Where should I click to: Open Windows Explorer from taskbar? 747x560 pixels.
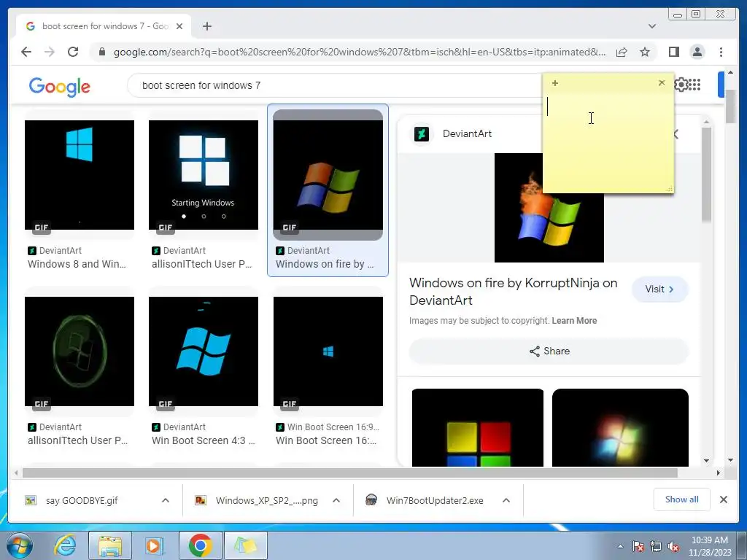[x=110, y=545]
